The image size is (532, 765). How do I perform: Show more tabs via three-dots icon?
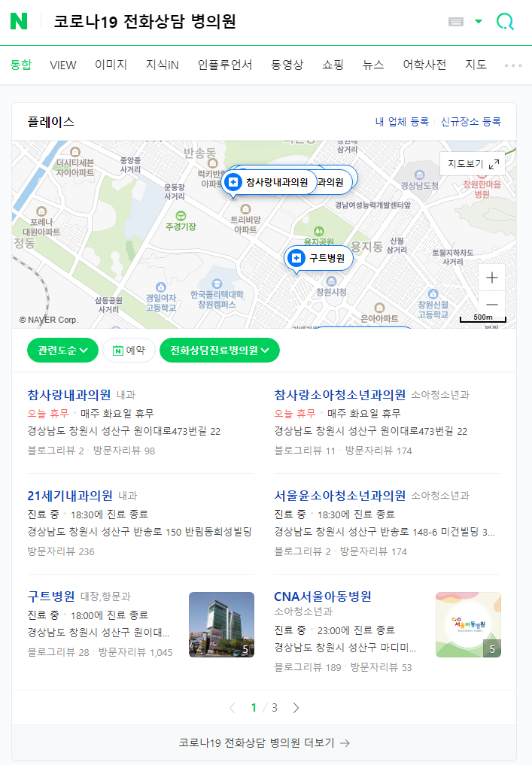(513, 65)
